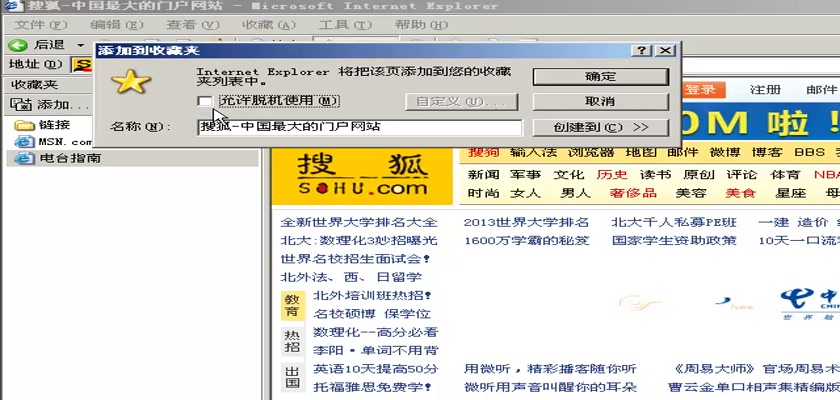This screenshot has width=840, height=400.
Task: Open the 帮助(H) menu
Action: [x=421, y=25]
